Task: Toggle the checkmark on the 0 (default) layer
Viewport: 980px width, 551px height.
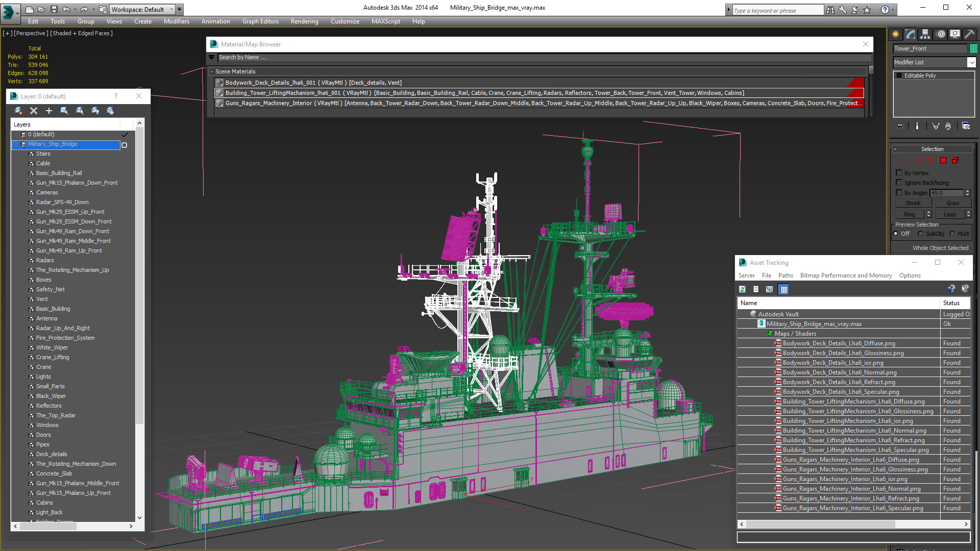Action: pyautogui.click(x=125, y=135)
